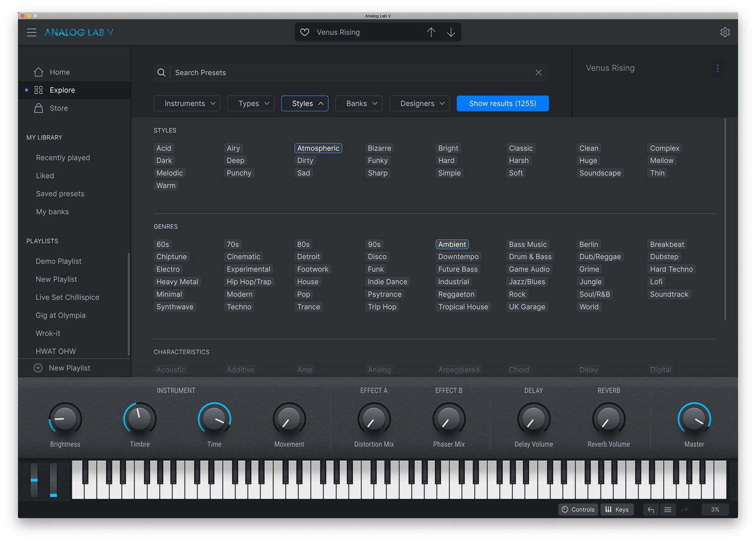This screenshot has width=756, height=542.
Task: Clear the search field with the X icon
Action: [x=538, y=72]
